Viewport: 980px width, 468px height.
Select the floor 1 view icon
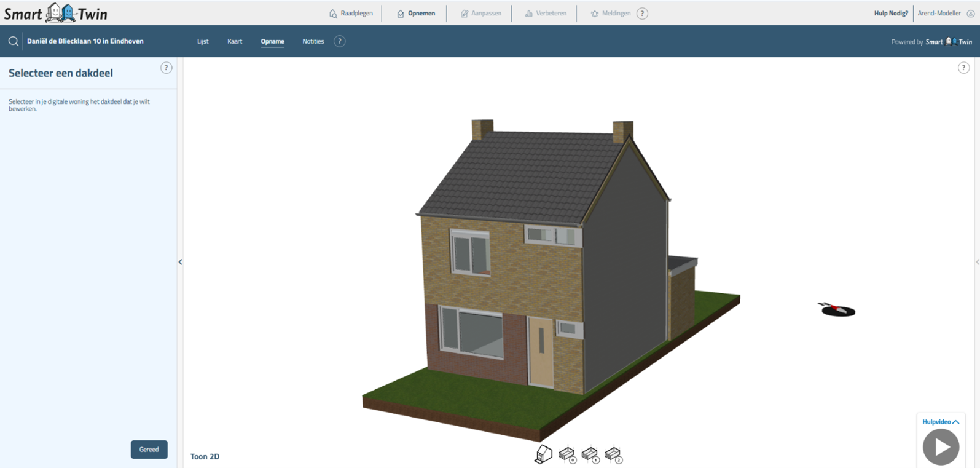click(590, 454)
